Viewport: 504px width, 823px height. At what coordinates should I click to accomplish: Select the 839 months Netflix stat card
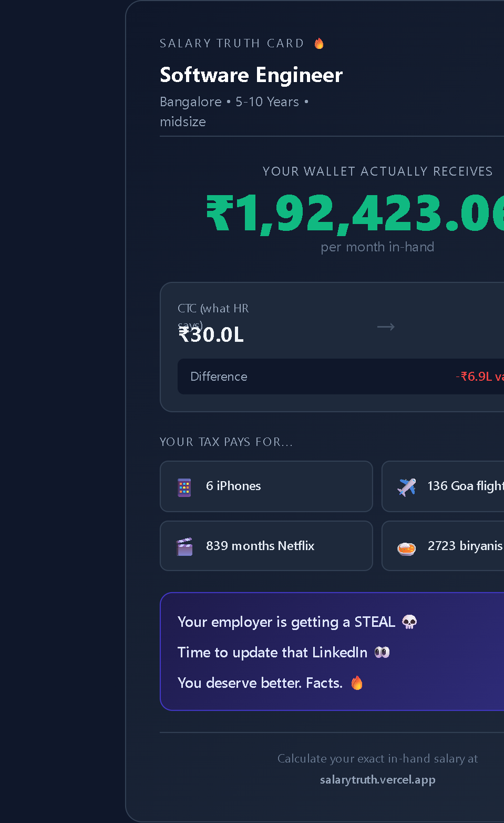tap(266, 546)
